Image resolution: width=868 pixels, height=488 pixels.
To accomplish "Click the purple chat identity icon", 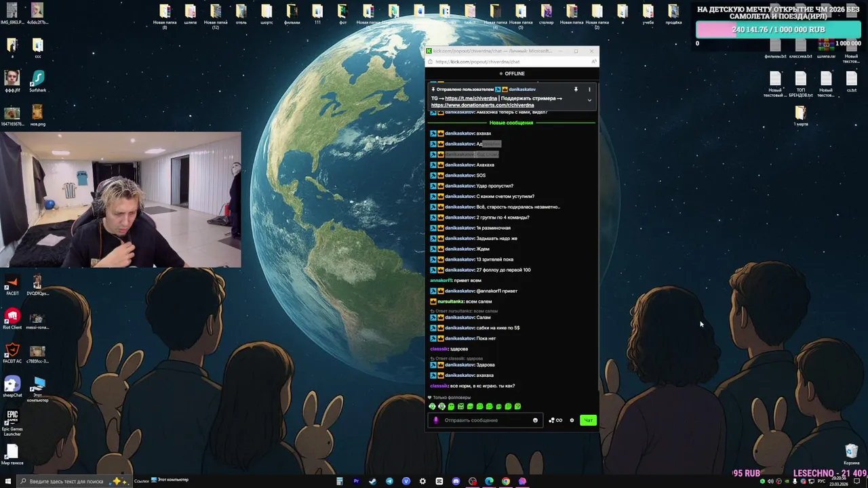I will tap(435, 420).
